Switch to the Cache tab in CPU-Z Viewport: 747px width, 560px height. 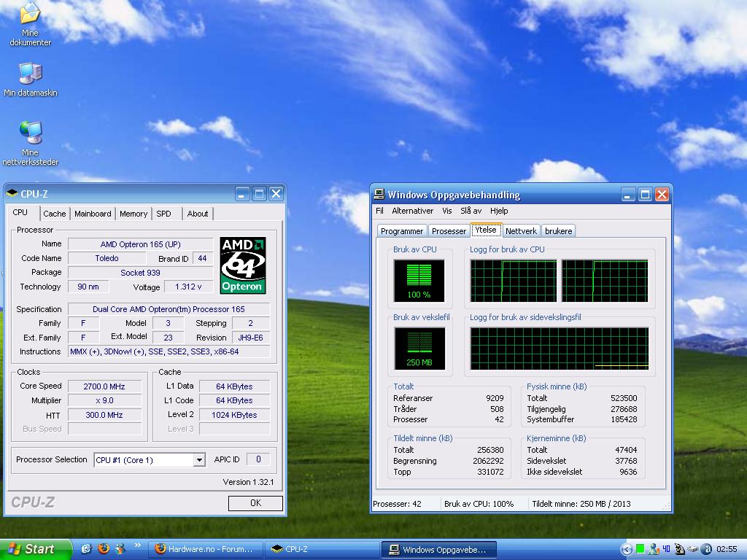(x=54, y=214)
